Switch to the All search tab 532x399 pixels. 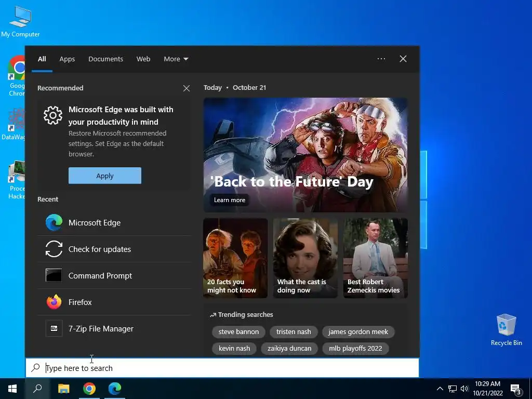pyautogui.click(x=42, y=59)
